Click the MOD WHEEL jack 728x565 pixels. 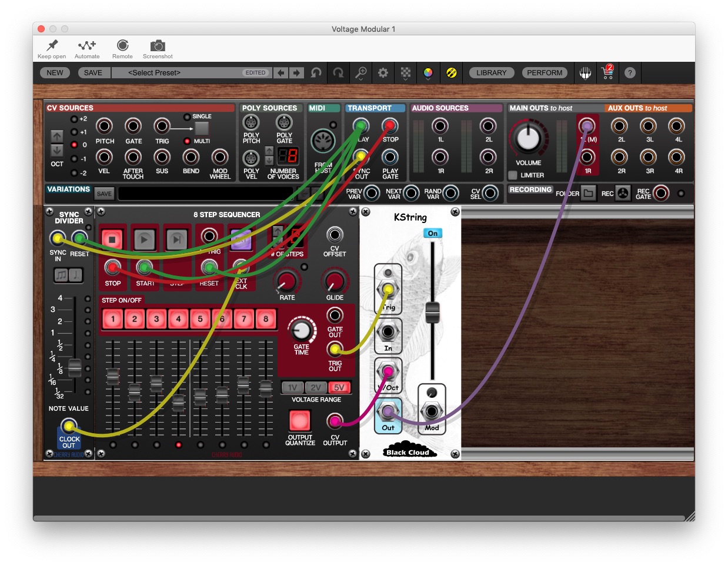click(x=219, y=157)
